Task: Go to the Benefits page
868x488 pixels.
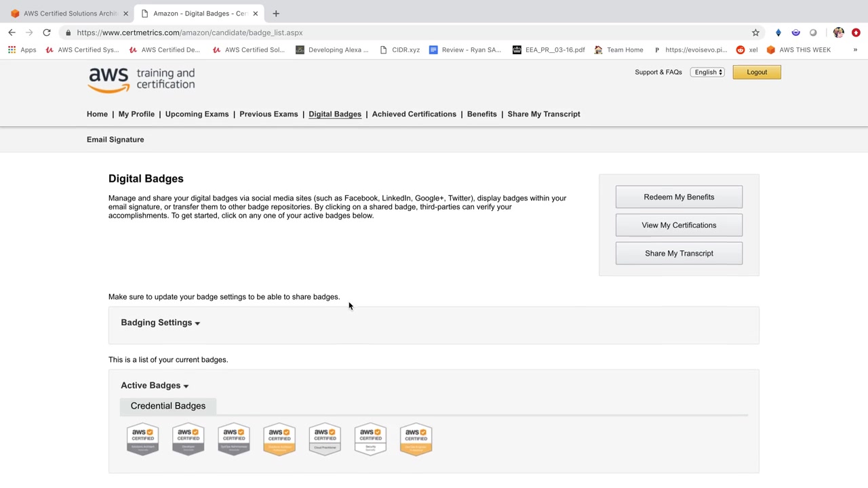Action: point(482,114)
